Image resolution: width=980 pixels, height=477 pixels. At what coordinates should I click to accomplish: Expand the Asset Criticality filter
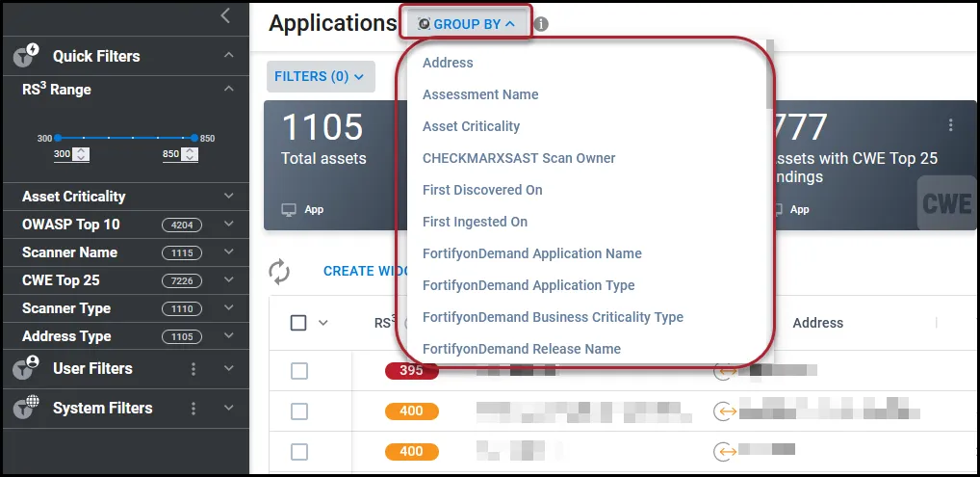point(229,196)
